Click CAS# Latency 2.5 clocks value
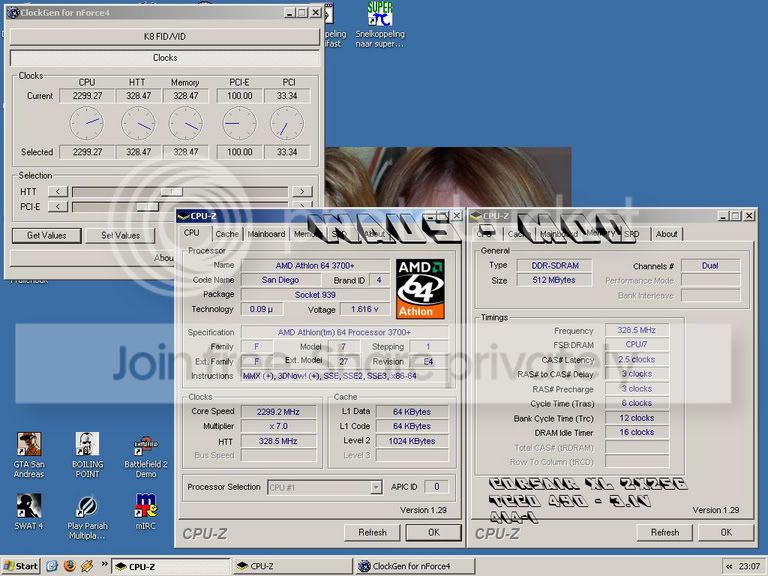Viewport: 768px width, 576px height. pos(637,360)
